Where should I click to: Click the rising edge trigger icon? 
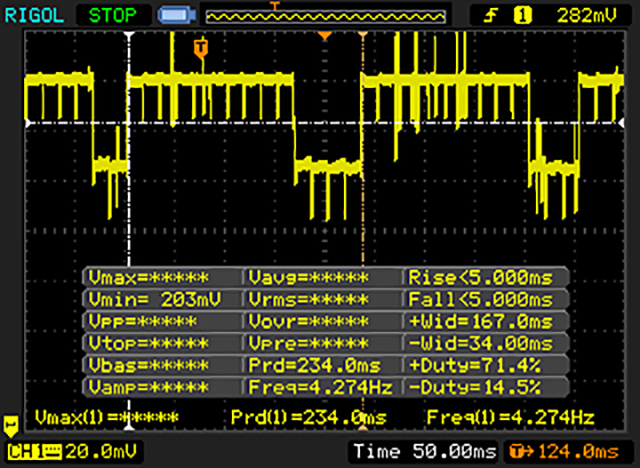[x=491, y=16]
